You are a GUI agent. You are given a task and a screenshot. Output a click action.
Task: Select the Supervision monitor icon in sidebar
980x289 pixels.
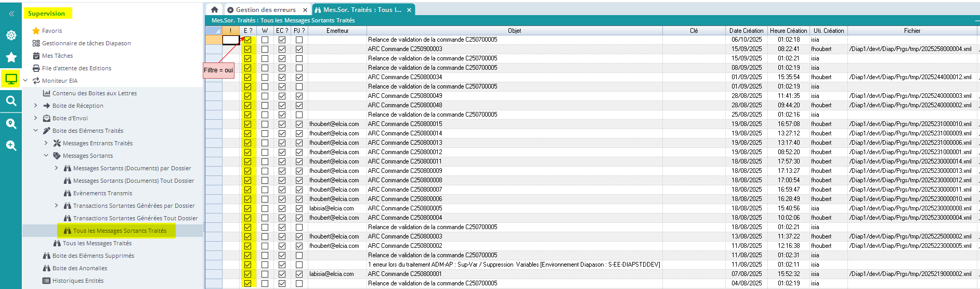[x=11, y=79]
